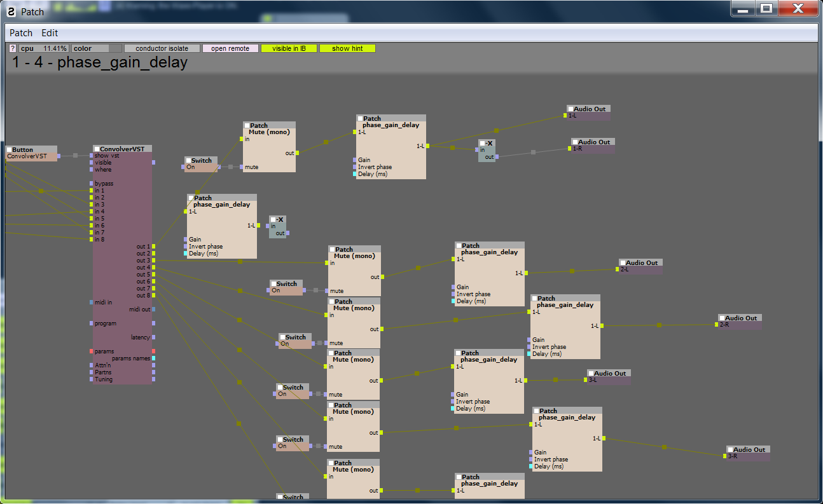Select the midi out pin on ConvolverVST

(154, 310)
